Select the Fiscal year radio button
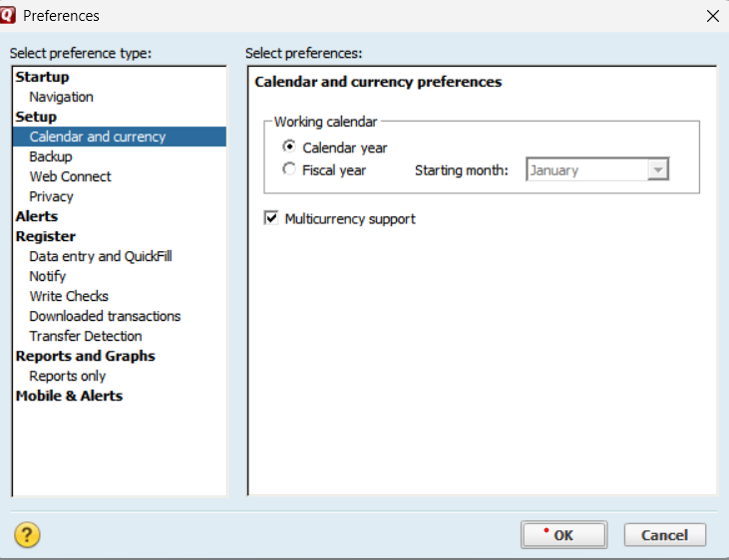 [x=289, y=169]
